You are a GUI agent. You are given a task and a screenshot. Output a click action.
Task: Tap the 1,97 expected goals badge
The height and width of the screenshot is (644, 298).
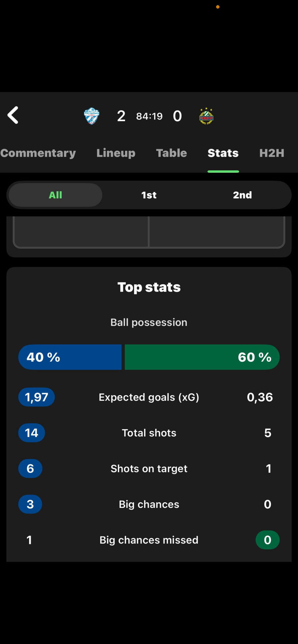point(36,397)
